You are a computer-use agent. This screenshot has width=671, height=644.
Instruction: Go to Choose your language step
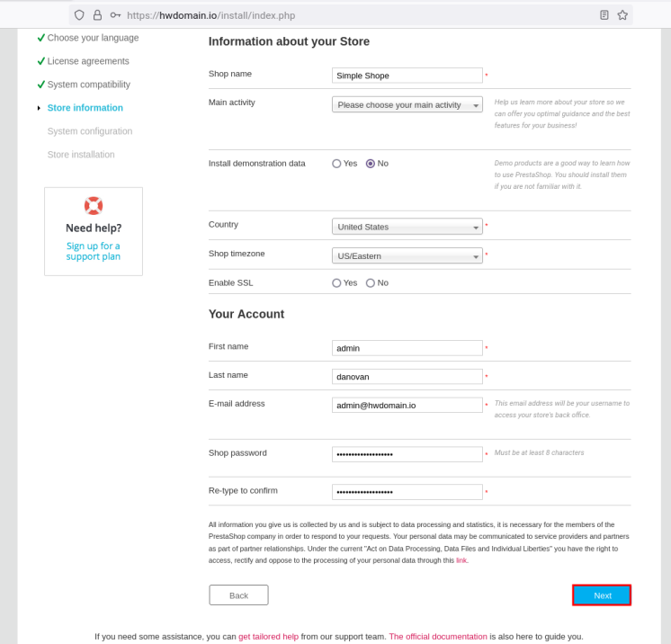(x=93, y=38)
